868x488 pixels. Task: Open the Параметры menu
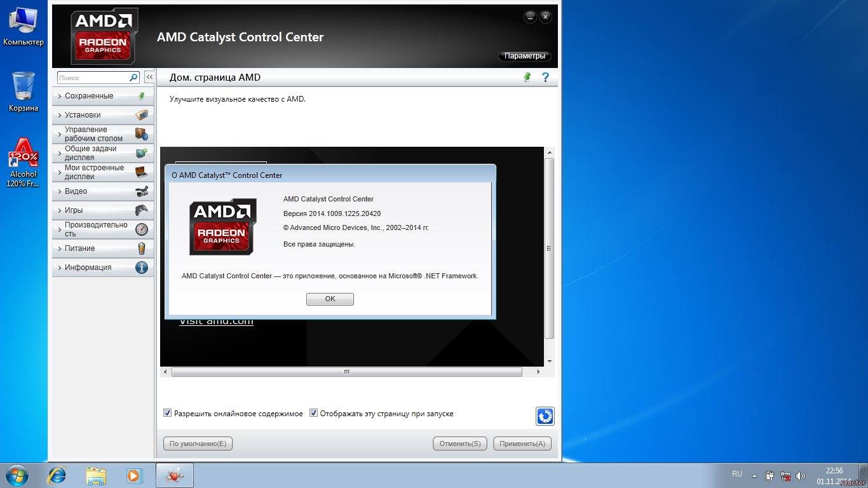pyautogui.click(x=525, y=56)
